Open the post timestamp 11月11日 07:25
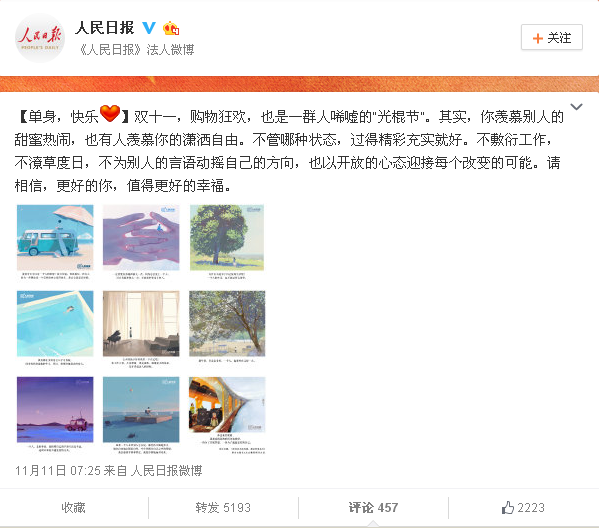 [x=59, y=470]
